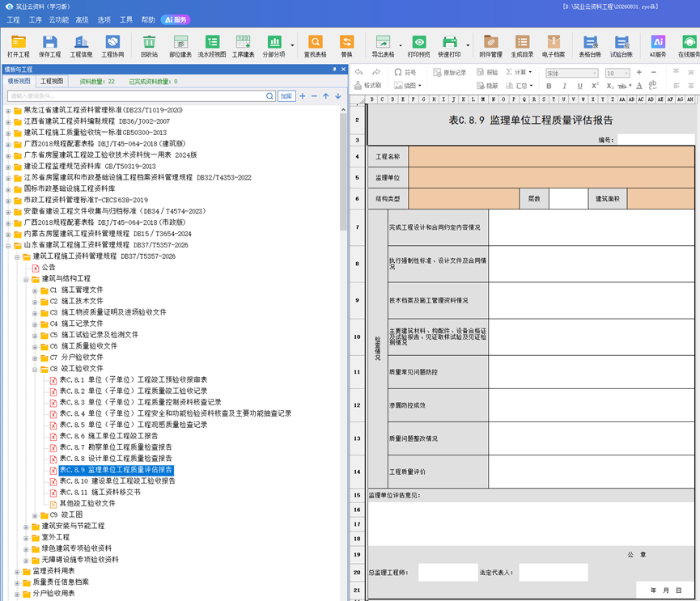Open 电子档案 electronic archive

point(554,46)
